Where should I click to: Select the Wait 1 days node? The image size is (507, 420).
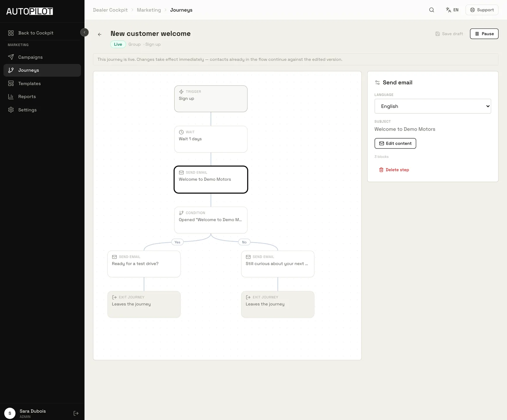pos(211,139)
